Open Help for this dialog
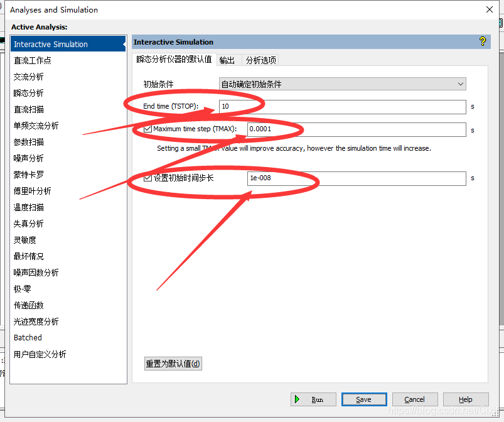 point(466,399)
